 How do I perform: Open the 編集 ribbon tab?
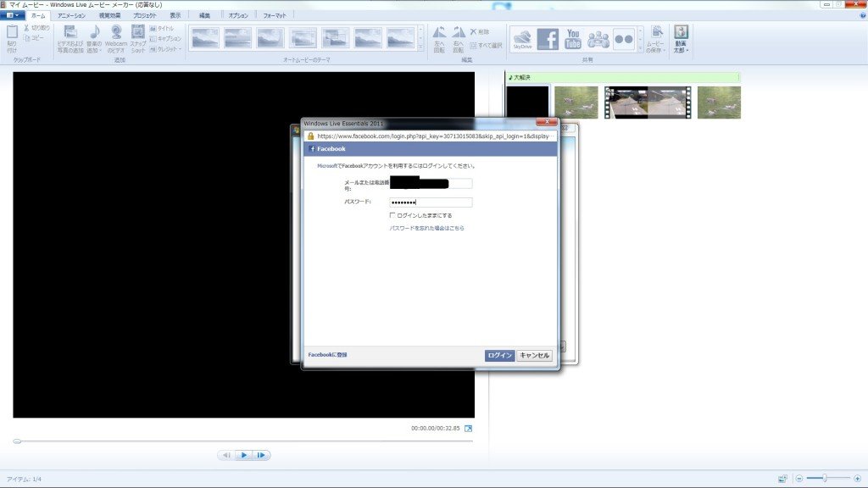click(204, 15)
